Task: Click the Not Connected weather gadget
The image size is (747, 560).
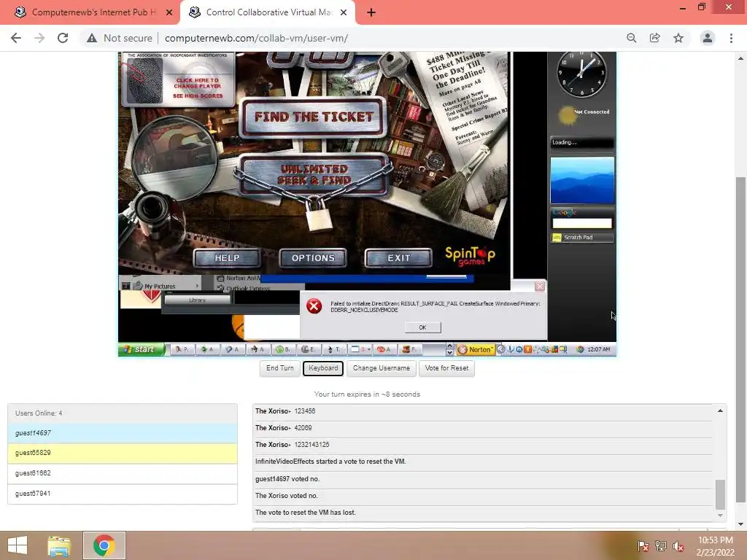Action: click(x=582, y=114)
